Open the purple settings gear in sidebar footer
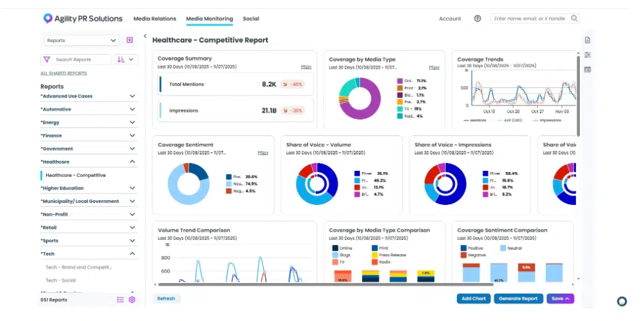Screen dimensions: 644x321 pyautogui.click(x=132, y=300)
